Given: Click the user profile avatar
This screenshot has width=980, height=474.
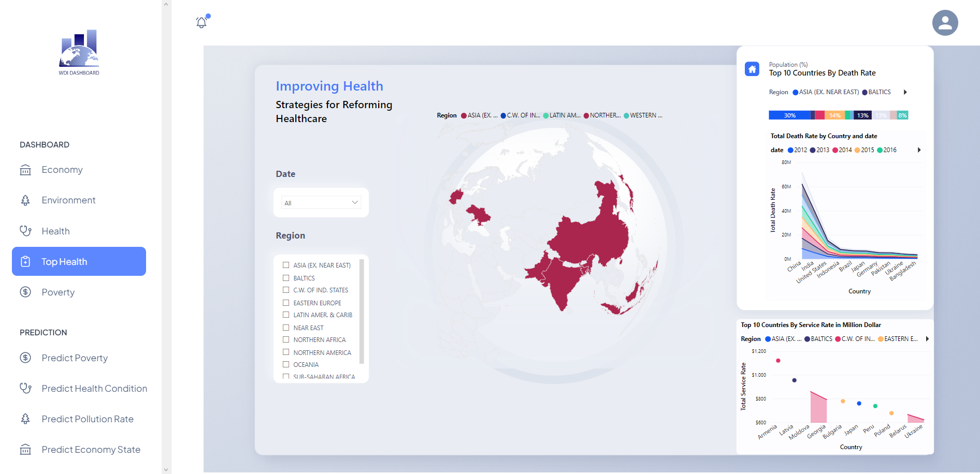Looking at the screenshot, I should [x=945, y=22].
